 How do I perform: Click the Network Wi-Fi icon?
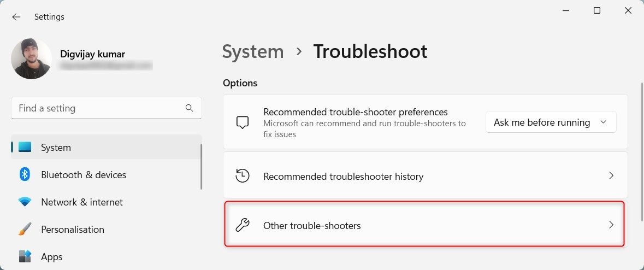click(25, 202)
